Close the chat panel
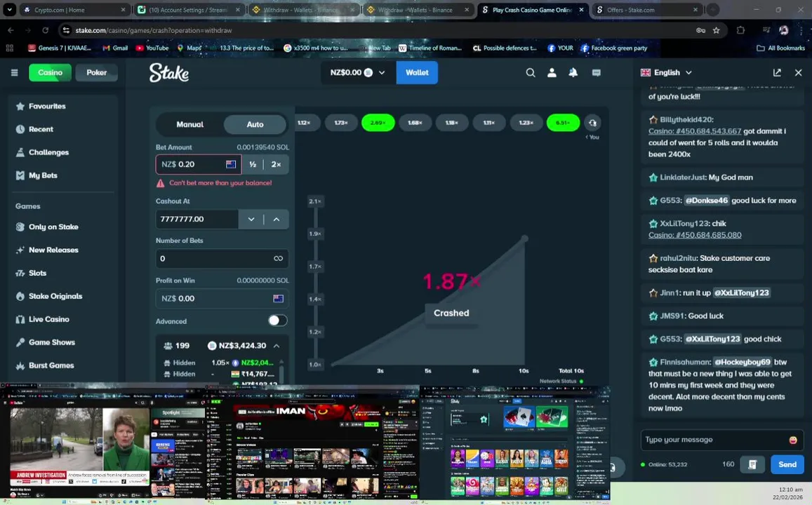The height and width of the screenshot is (505, 812). (x=798, y=72)
